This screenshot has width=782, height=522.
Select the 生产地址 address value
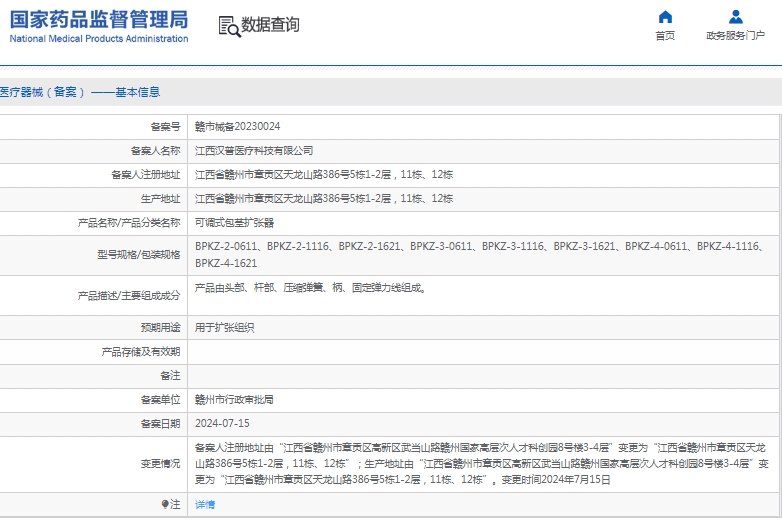(x=324, y=198)
